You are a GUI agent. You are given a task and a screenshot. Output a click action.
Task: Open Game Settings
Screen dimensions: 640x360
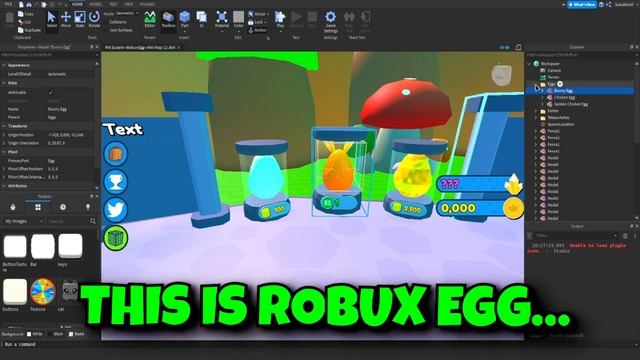click(331, 22)
